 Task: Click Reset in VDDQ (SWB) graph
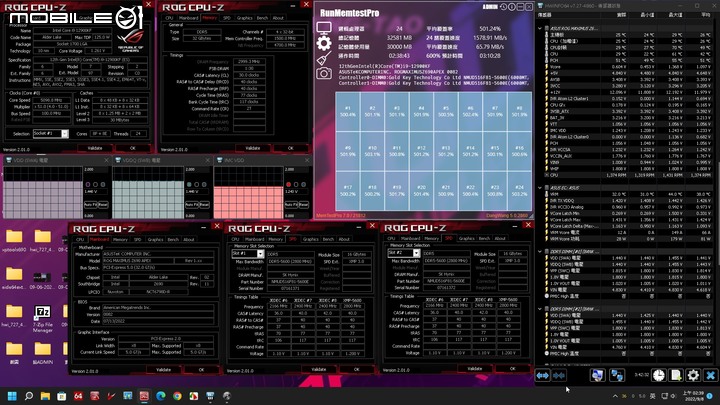pos(204,204)
